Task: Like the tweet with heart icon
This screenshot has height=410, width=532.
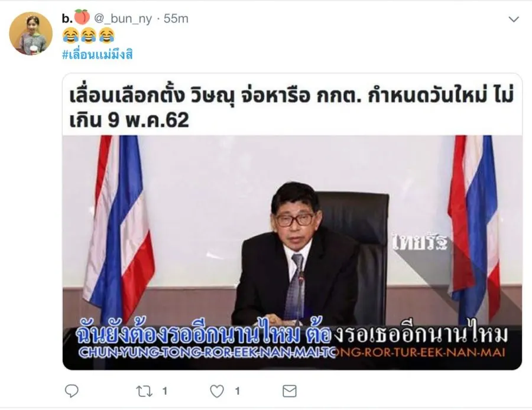Action: [x=217, y=391]
